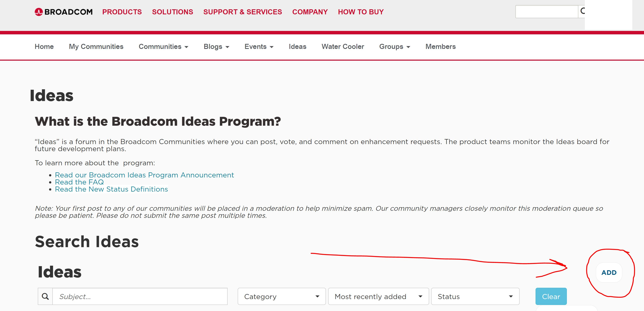Expand the Groups dropdown menu
Screen dimensions: 644x311
click(395, 46)
